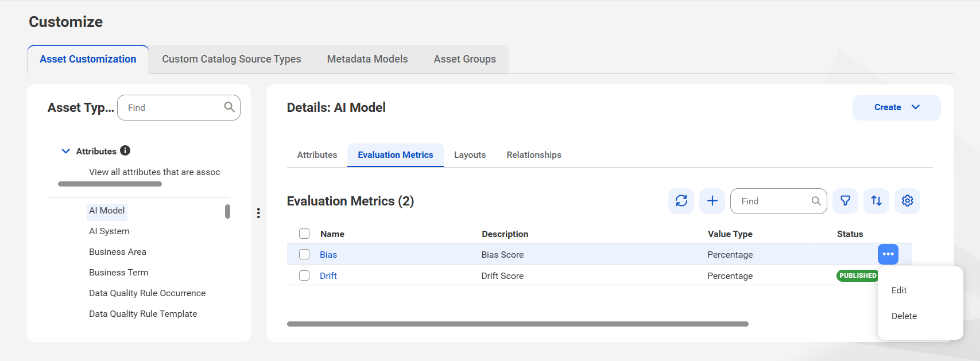Open the Drift metric link
The height and width of the screenshot is (361, 980).
click(328, 276)
